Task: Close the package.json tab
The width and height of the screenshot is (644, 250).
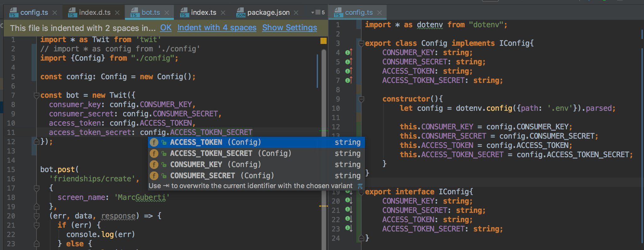Action: click(296, 13)
